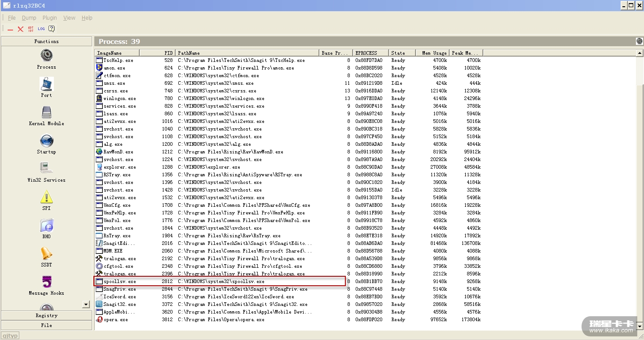Viewport: 644px width, 340px height.
Task: Open the Help menu
Action: (87, 18)
